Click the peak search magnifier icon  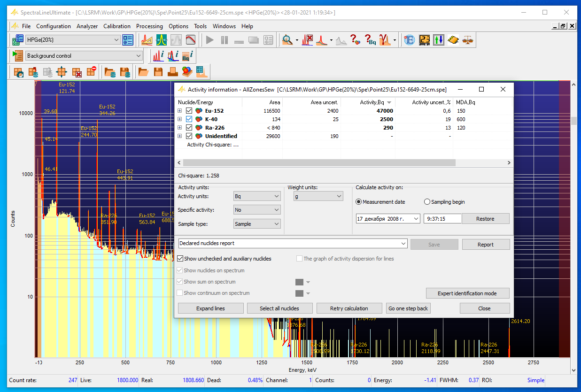[287, 40]
